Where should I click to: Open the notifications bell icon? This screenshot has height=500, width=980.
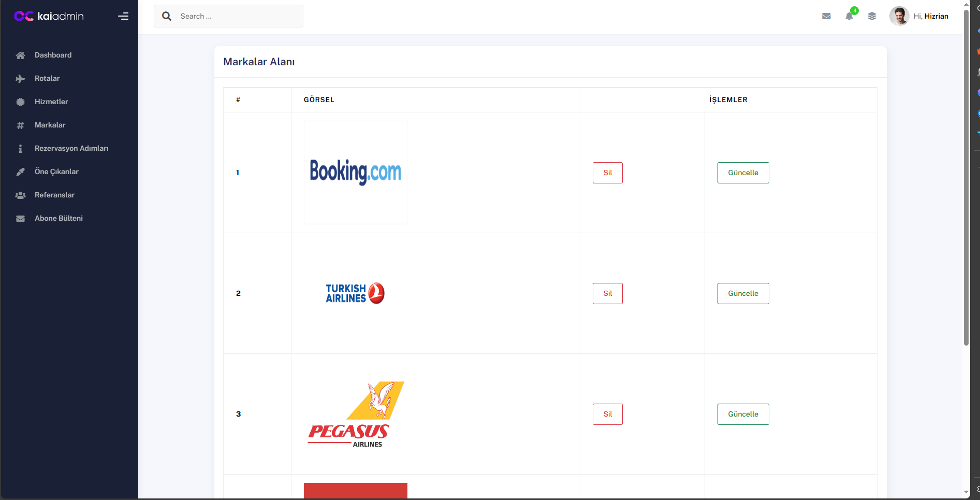849,16
